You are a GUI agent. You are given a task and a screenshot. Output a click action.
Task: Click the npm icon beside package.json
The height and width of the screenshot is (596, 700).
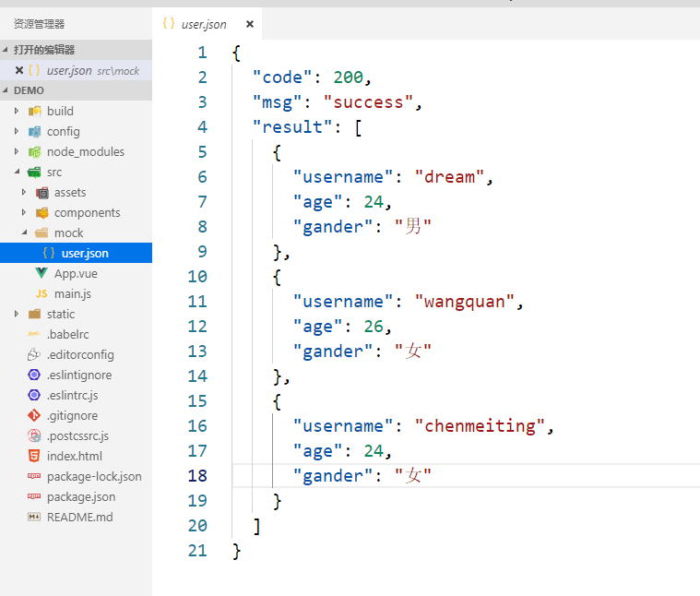34,496
